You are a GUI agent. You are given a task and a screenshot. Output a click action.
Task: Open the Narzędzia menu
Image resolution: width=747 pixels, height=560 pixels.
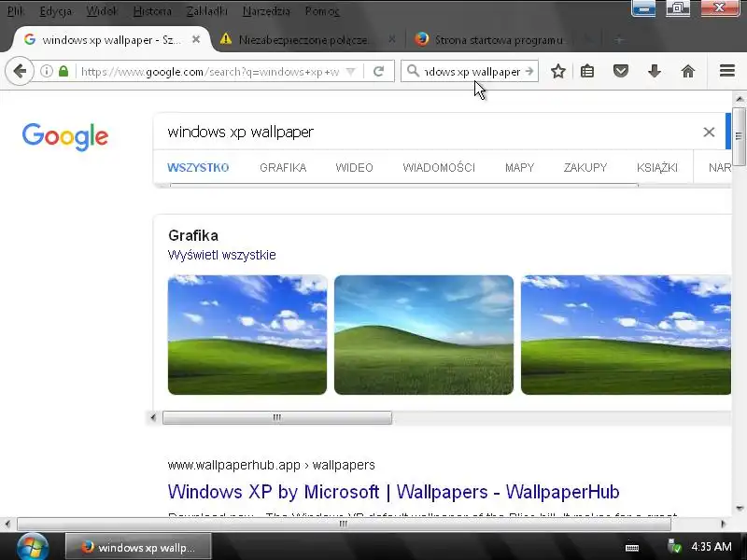click(x=266, y=11)
